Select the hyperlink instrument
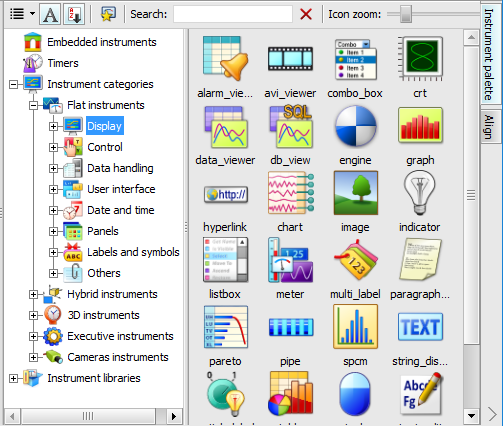Image resolution: width=503 pixels, height=426 pixels. point(225,195)
